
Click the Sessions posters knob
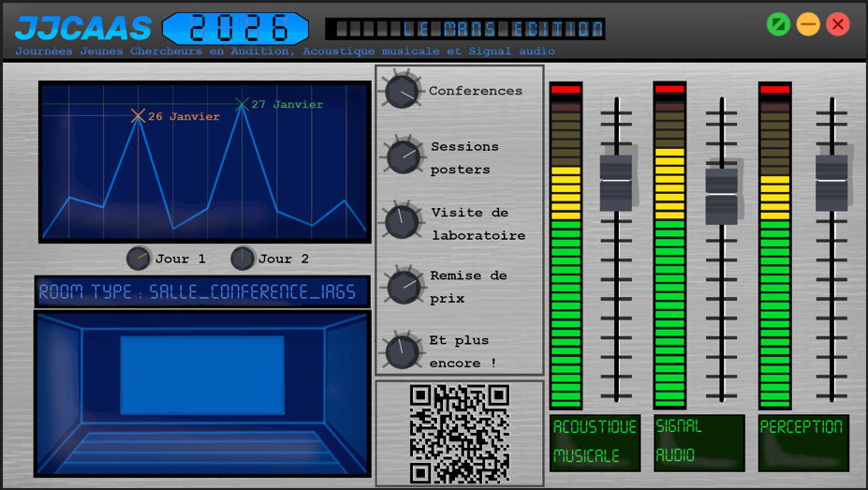[405, 156]
